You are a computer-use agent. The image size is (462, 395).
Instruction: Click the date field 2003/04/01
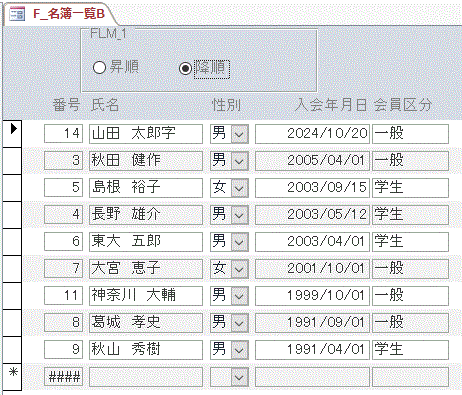pos(312,242)
